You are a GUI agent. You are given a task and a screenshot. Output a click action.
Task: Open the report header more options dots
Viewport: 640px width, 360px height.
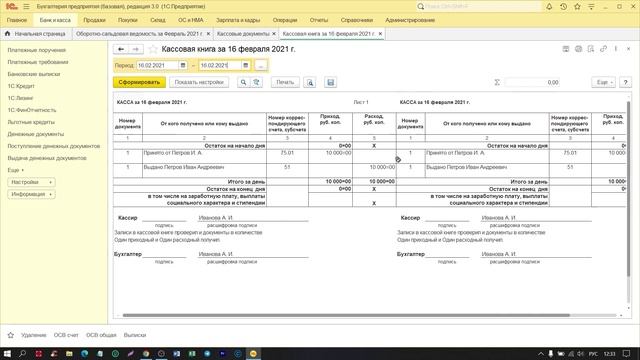(x=616, y=49)
